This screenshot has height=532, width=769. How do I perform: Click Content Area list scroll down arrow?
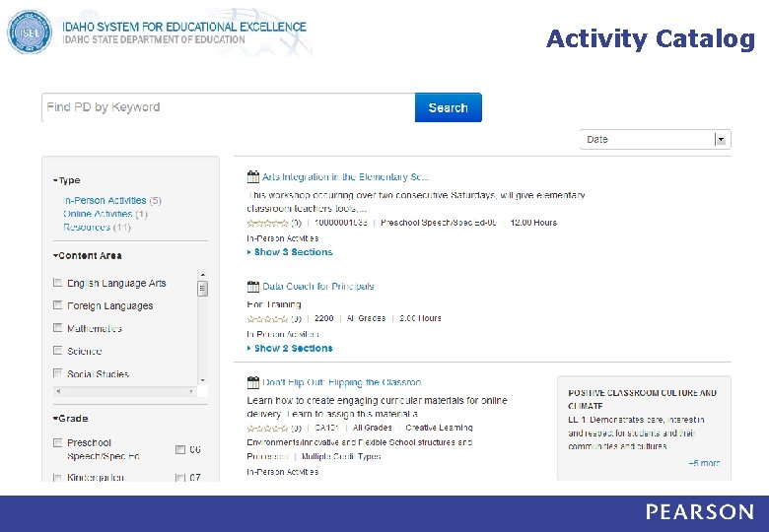(202, 380)
